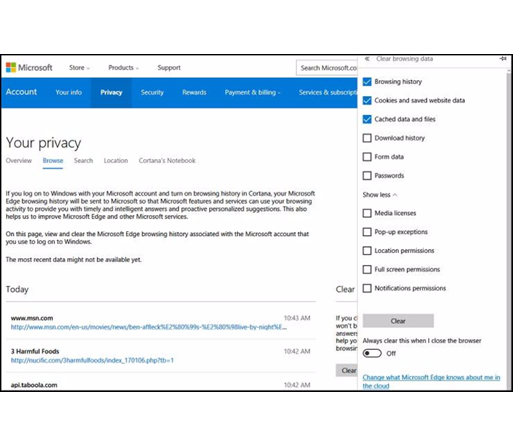Click the 3 Harmful Foods entry title
Viewport: 513px width, 447px height.
click(x=35, y=351)
